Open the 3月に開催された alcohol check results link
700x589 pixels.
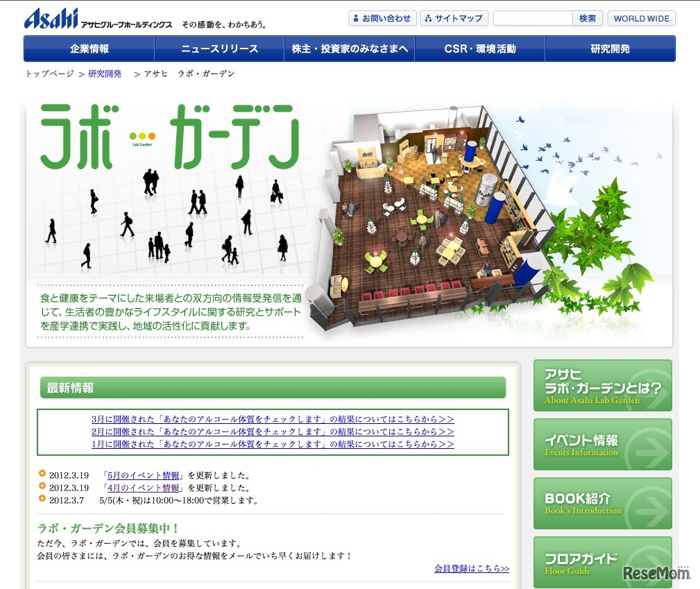[x=273, y=419]
